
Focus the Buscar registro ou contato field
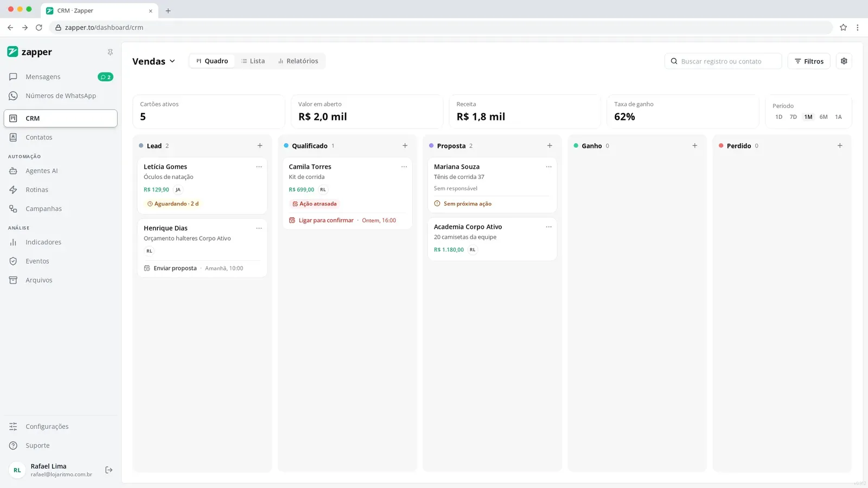(x=723, y=61)
